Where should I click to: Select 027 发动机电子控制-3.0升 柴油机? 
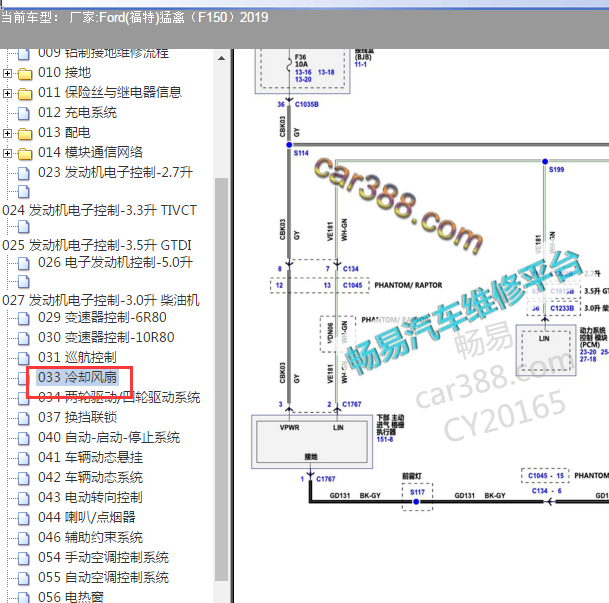[x=101, y=300]
